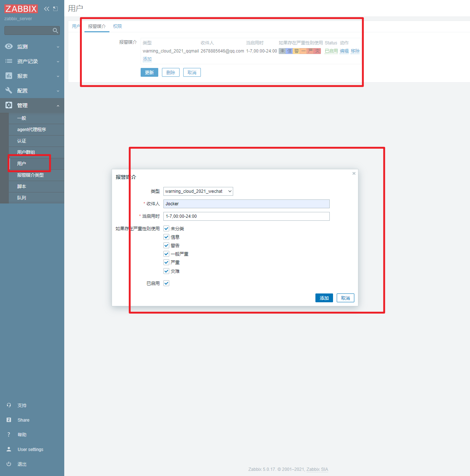Click the 添加 button in dialog
Screen dimensions: 470x476
(x=324, y=298)
